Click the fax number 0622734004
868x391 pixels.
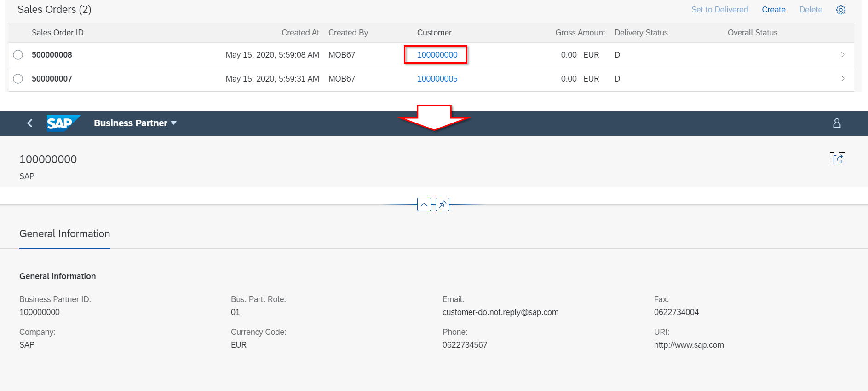(x=676, y=312)
